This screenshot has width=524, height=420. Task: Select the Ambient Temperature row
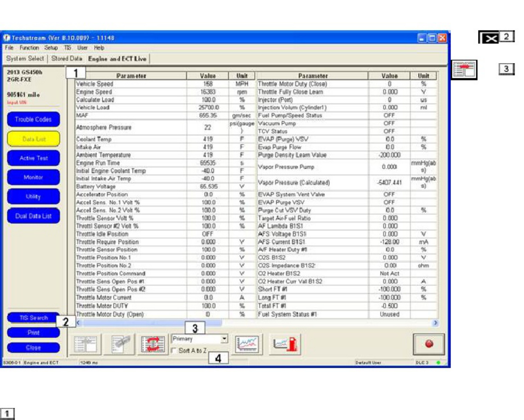(x=165, y=155)
